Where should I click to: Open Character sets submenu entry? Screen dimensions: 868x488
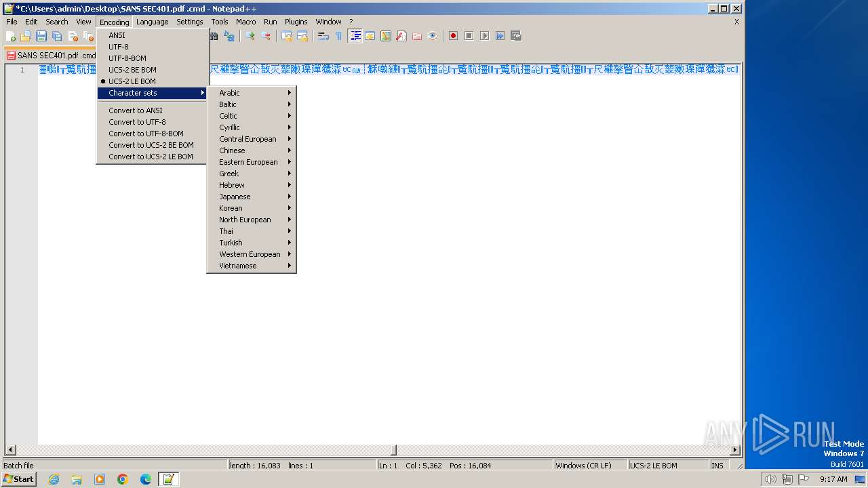153,93
